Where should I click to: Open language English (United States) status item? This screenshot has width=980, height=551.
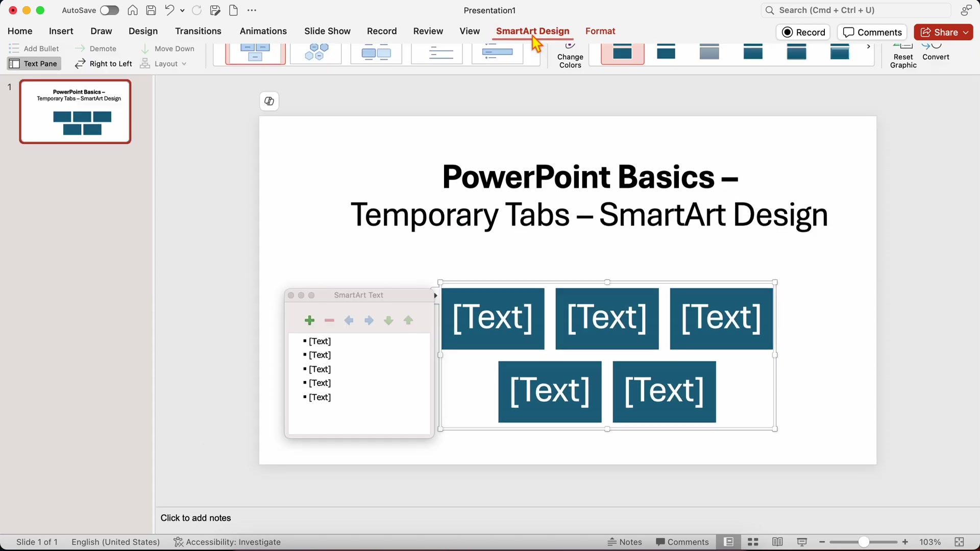click(x=115, y=542)
